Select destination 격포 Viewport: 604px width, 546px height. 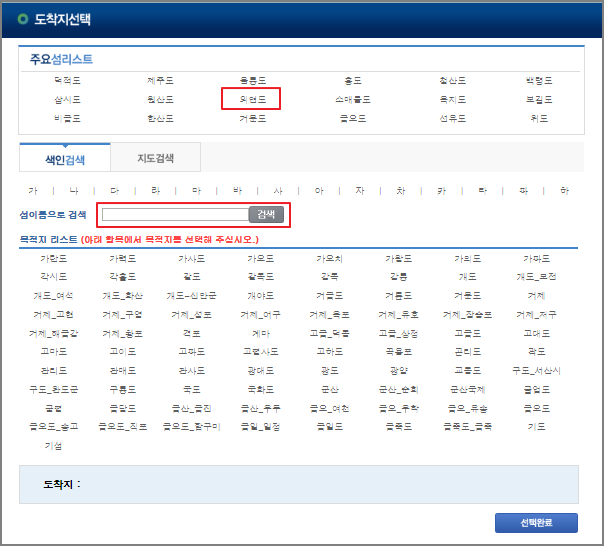(191, 333)
